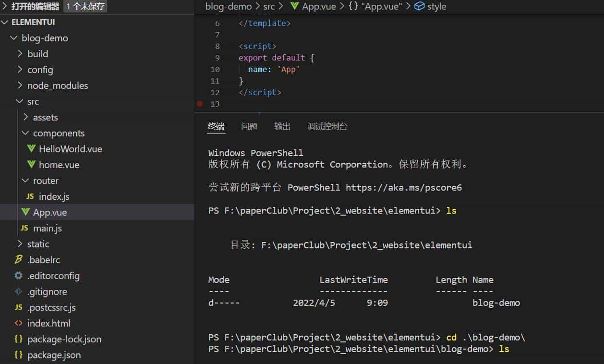This screenshot has height=364, width=604.
Task: Click the Babel icon beside .babelrc
Action: click(19, 260)
